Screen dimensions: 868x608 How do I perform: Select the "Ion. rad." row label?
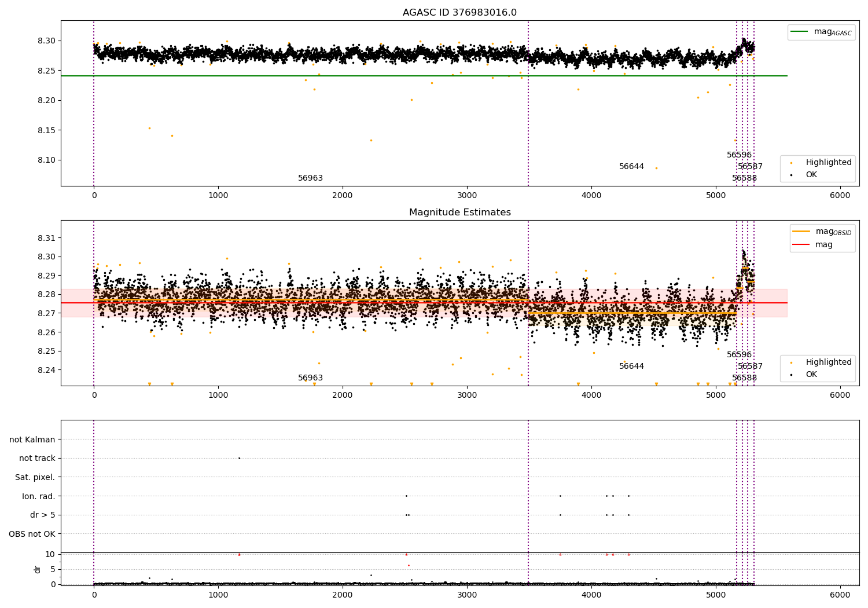[x=39, y=496]
